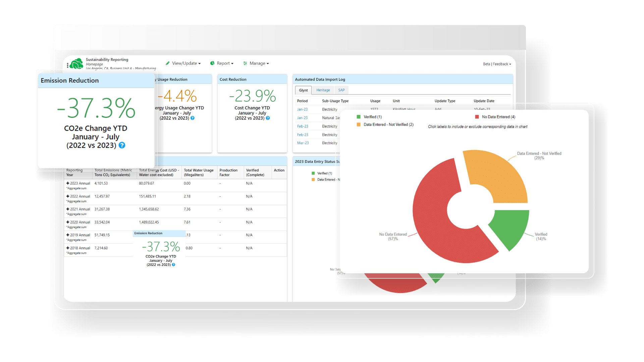Expand the 2021 Annual row
The height and width of the screenshot is (362, 644).
coord(68,209)
